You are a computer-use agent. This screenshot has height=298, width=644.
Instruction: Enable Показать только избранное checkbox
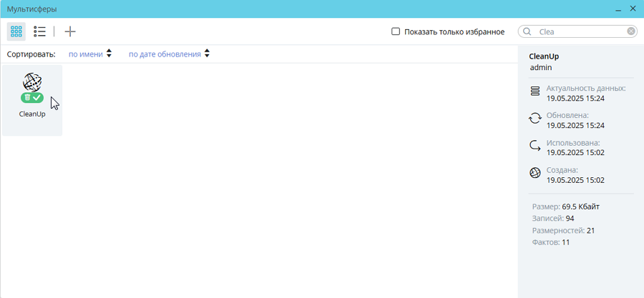pos(396,31)
